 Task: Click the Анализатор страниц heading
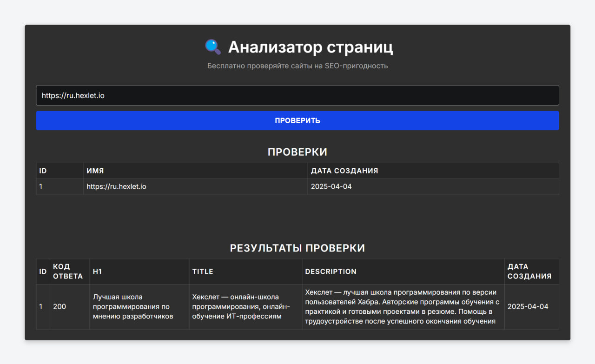tap(311, 47)
